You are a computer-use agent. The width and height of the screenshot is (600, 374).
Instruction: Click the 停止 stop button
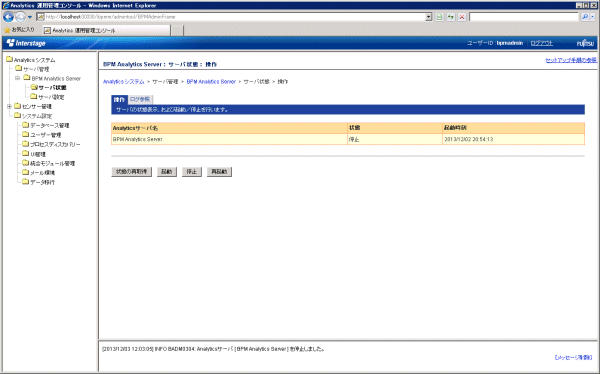(x=192, y=172)
